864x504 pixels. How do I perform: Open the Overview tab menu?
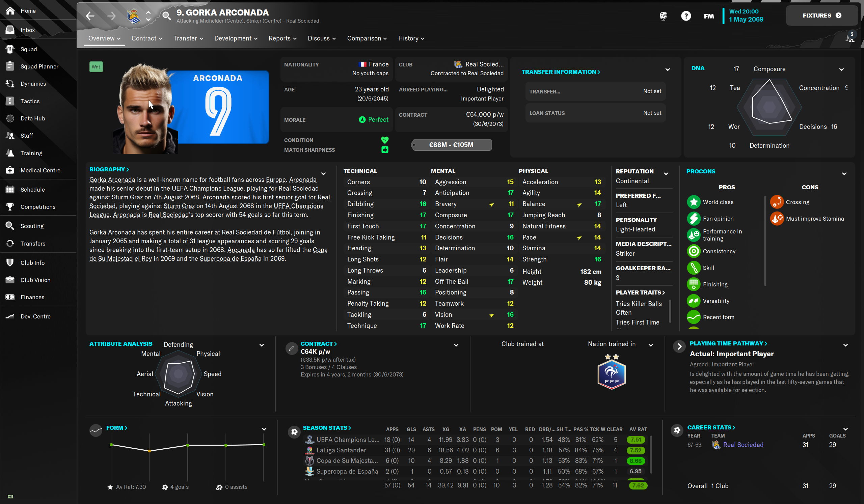tap(104, 38)
